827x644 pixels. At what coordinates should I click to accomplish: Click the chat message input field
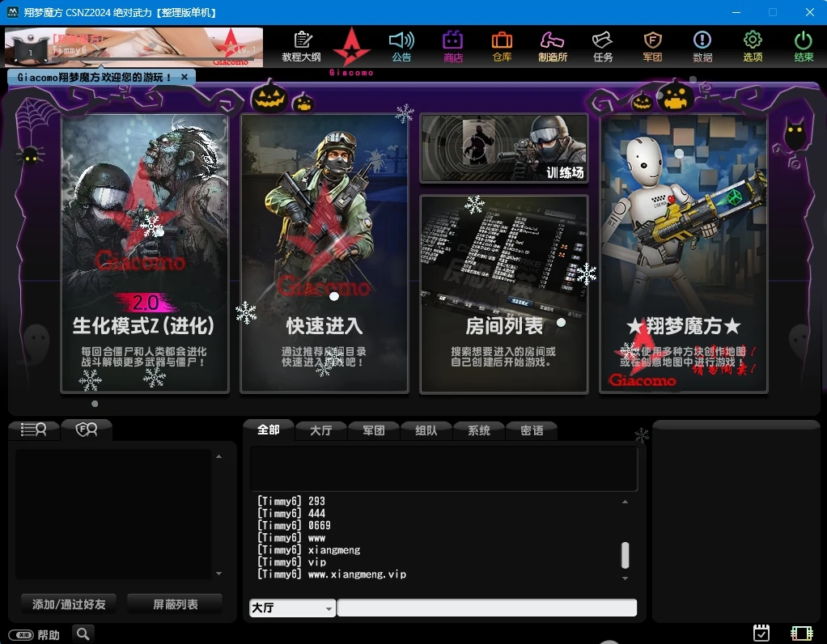(486, 608)
